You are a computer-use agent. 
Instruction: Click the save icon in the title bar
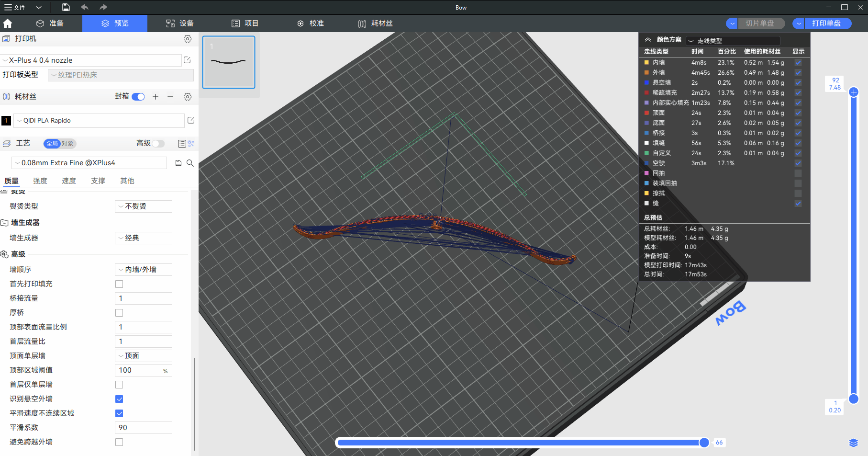click(66, 7)
